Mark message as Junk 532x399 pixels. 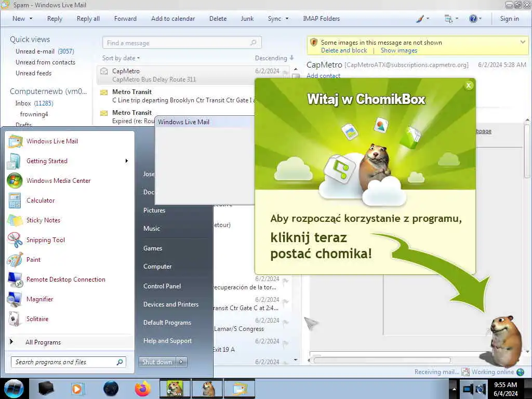[x=247, y=19]
